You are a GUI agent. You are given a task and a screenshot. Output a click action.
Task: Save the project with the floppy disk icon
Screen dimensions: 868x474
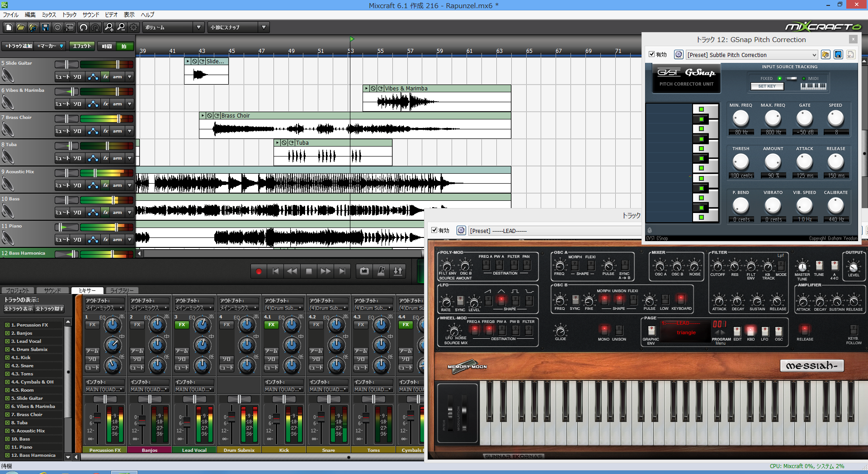pyautogui.click(x=45, y=27)
